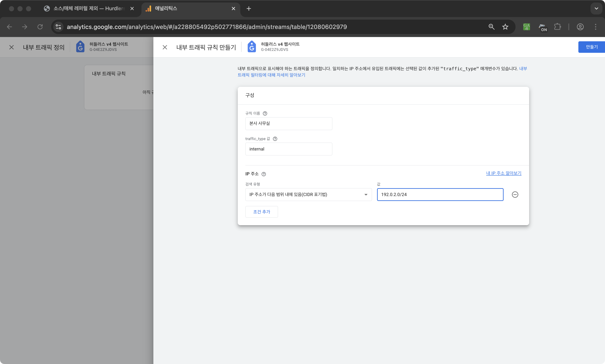Image resolution: width=605 pixels, height=364 pixels.
Task: Expand the tab search chevron
Action: [596, 9]
